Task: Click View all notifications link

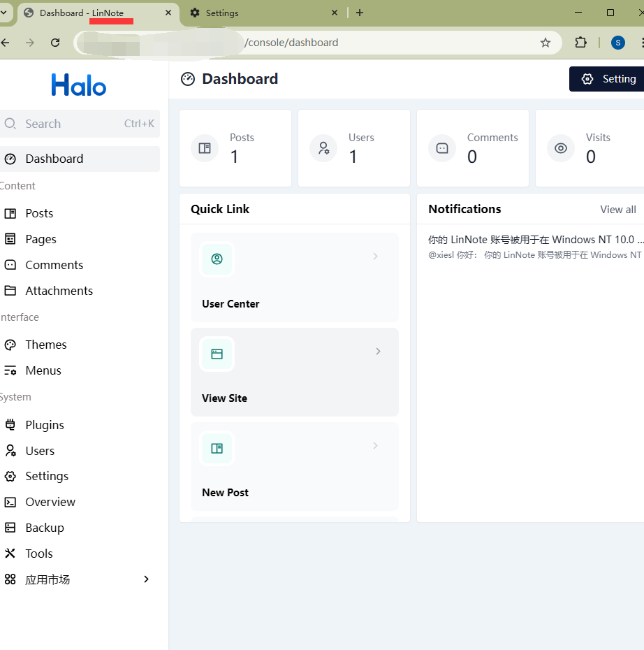Action: point(617,210)
